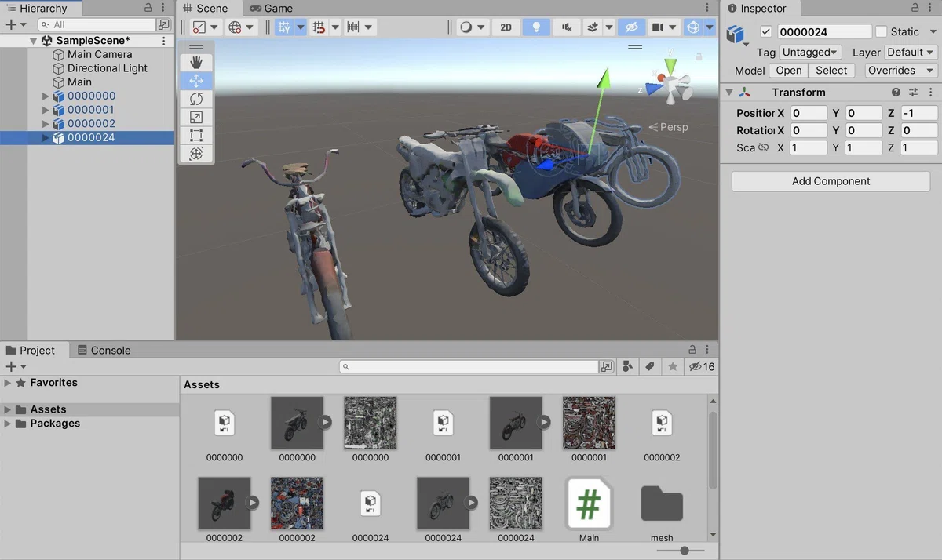Switch to the Console tab

pyautogui.click(x=103, y=350)
